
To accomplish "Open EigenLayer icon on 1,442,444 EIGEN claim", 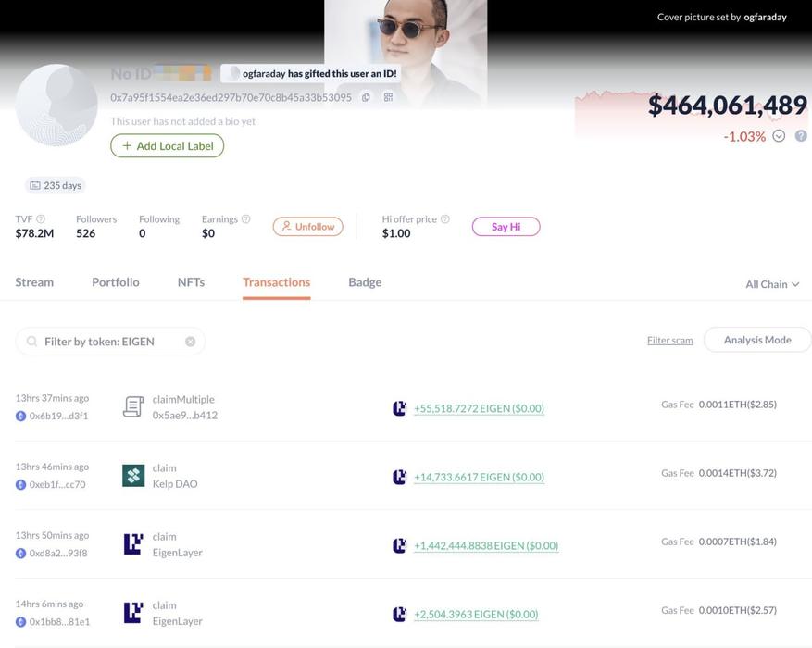I will click(x=133, y=544).
